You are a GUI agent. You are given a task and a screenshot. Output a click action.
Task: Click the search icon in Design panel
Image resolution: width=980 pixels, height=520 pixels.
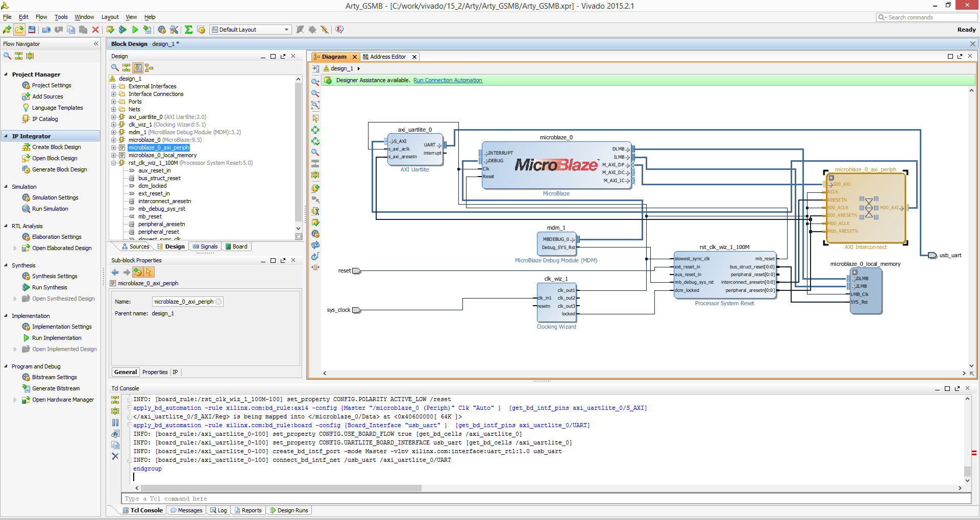pos(115,67)
